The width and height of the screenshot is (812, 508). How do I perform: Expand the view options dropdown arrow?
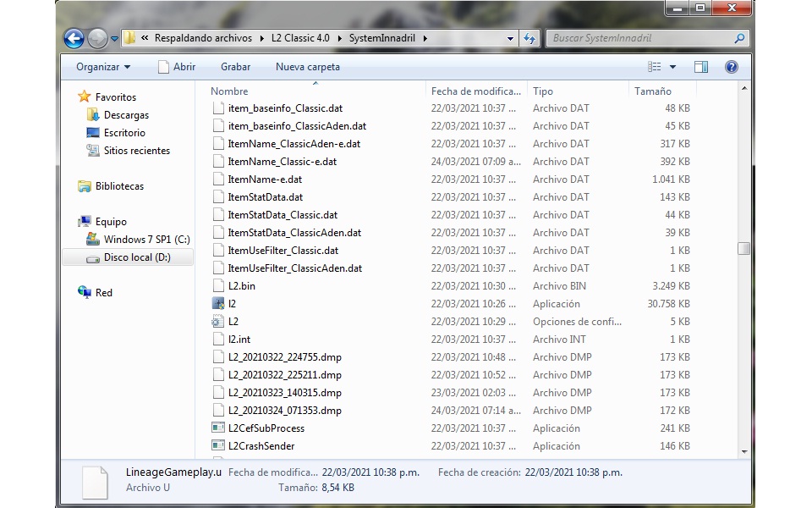click(673, 67)
